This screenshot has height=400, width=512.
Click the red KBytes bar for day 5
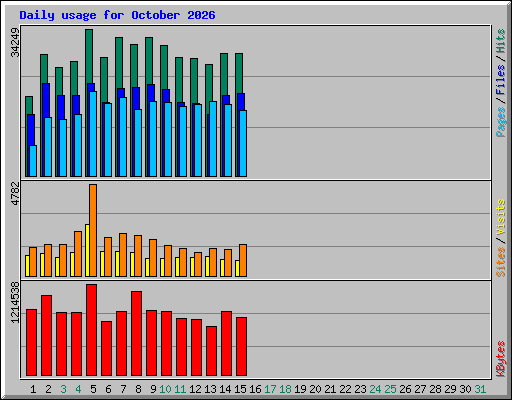tap(91, 330)
